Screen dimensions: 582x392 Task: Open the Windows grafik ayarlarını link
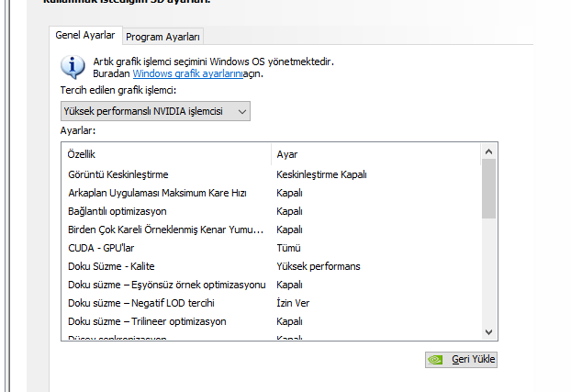pos(188,73)
